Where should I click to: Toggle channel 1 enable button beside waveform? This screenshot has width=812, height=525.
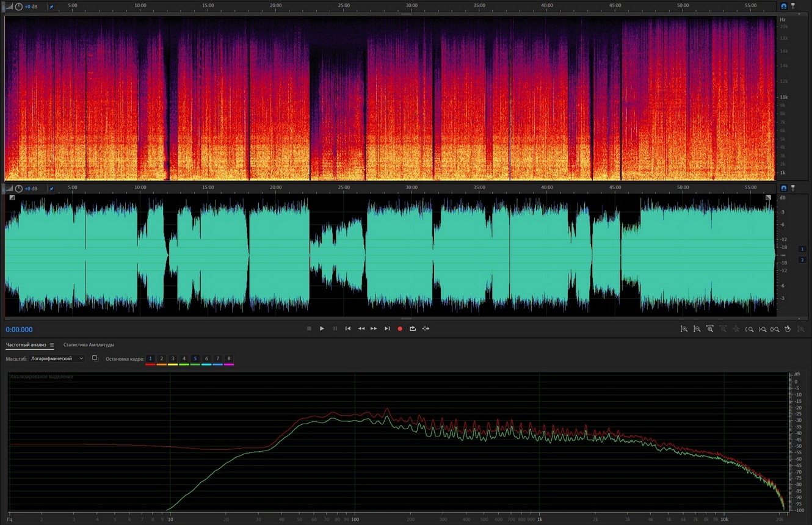[x=802, y=249]
